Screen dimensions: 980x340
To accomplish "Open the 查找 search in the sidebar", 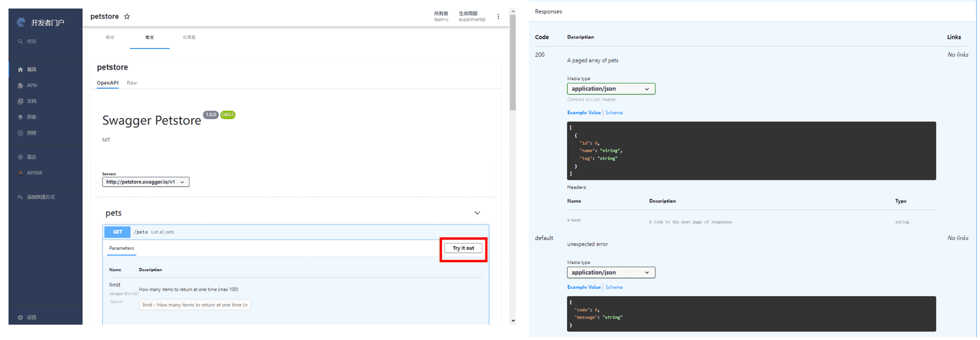I will pos(27,41).
